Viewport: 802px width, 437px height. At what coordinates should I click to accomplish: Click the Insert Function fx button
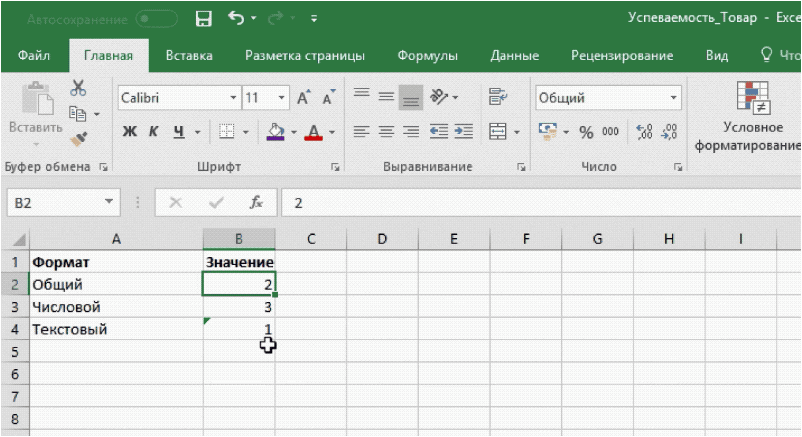[256, 203]
